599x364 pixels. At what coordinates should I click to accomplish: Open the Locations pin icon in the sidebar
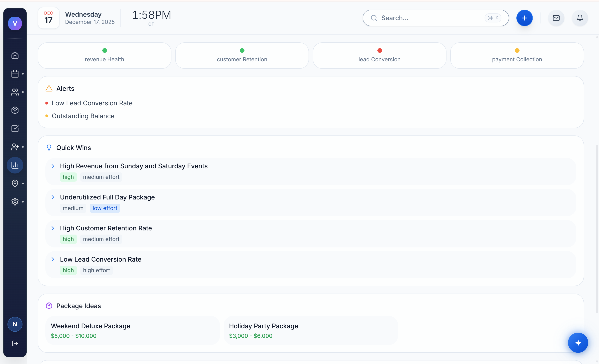coord(15,183)
